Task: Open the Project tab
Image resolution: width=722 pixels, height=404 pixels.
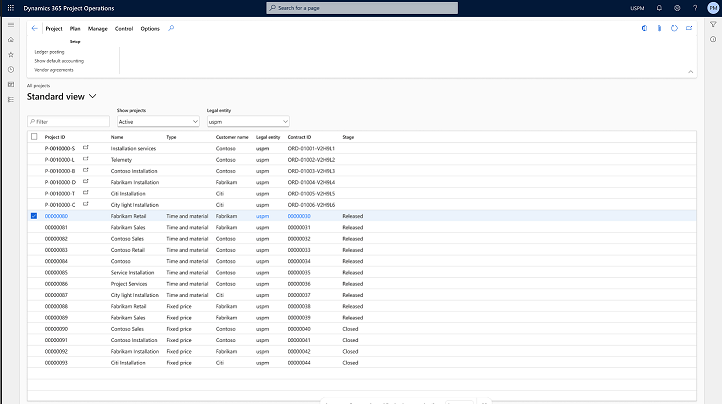Action: 54,29
